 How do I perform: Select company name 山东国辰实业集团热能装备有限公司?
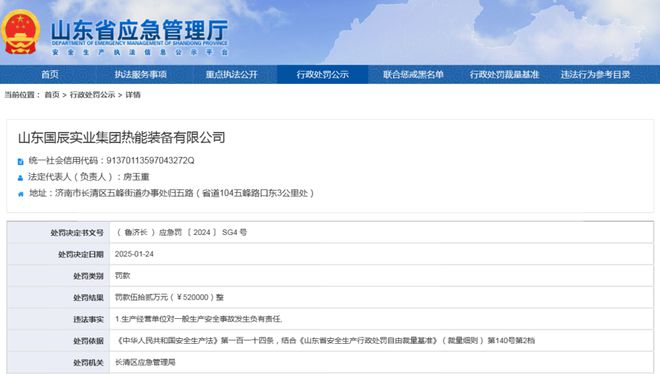tap(122, 138)
